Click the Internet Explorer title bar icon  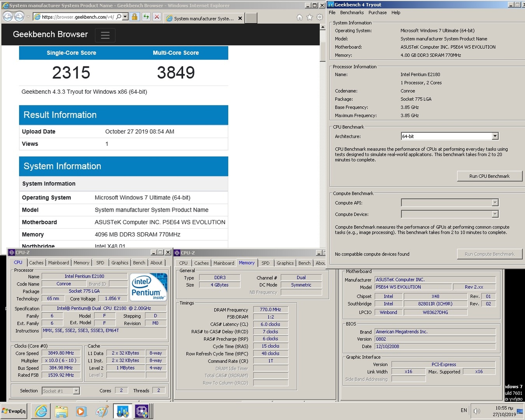(5, 5)
